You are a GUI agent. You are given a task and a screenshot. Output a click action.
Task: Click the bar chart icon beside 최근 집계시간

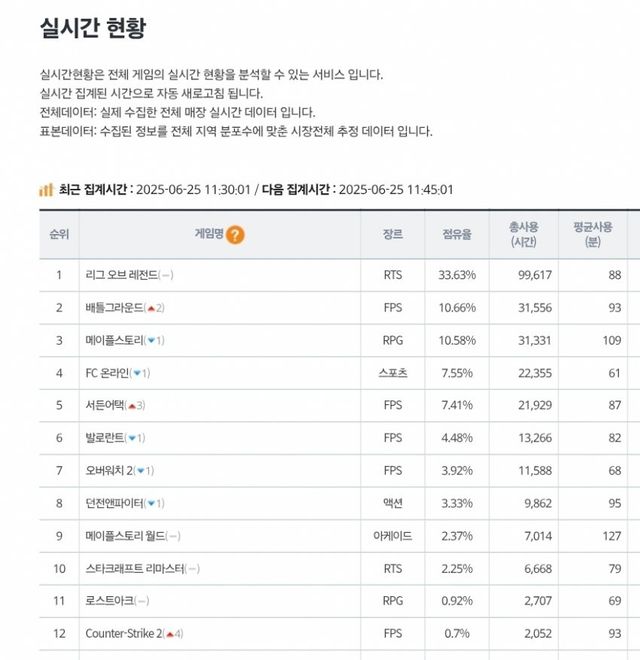click(x=46, y=189)
